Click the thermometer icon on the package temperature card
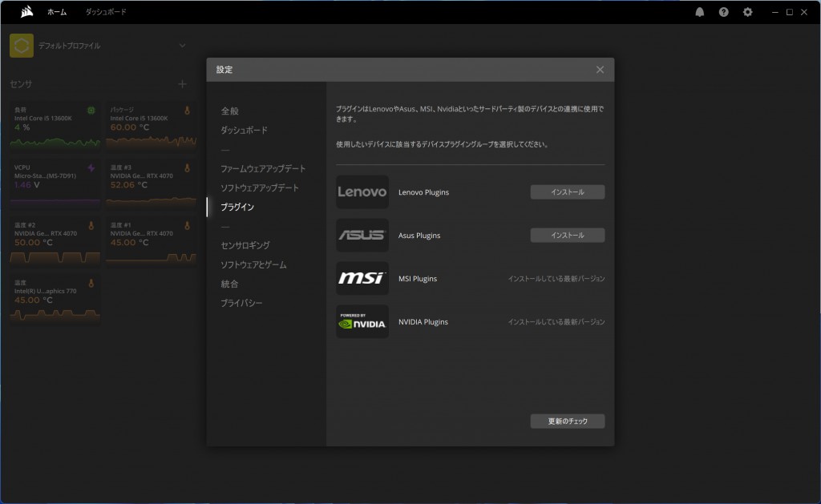The width and height of the screenshot is (821, 504). click(187, 111)
